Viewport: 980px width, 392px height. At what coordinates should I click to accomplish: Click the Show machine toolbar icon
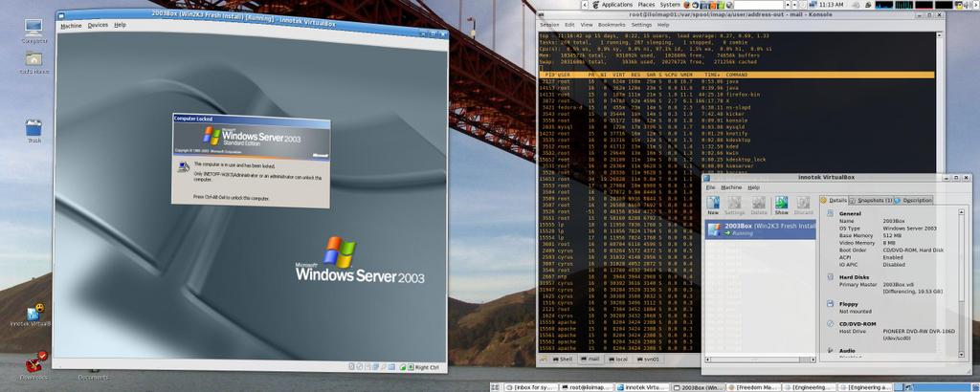[781, 206]
